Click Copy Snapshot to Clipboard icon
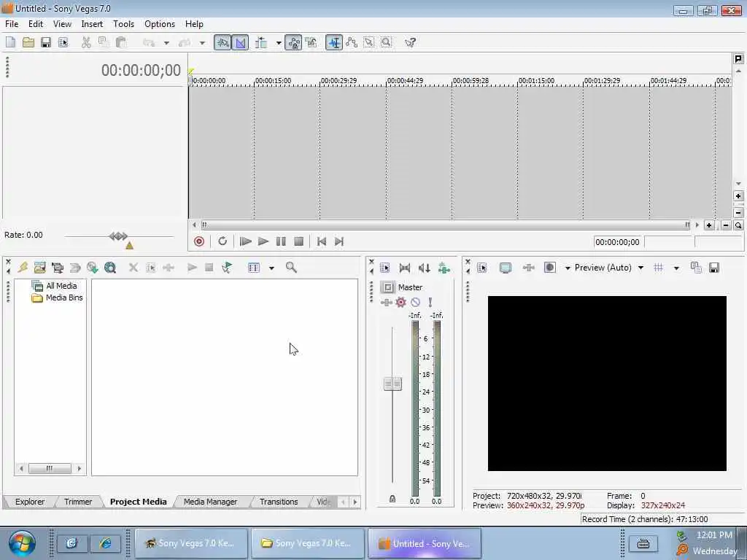The image size is (747, 560). pos(696,268)
